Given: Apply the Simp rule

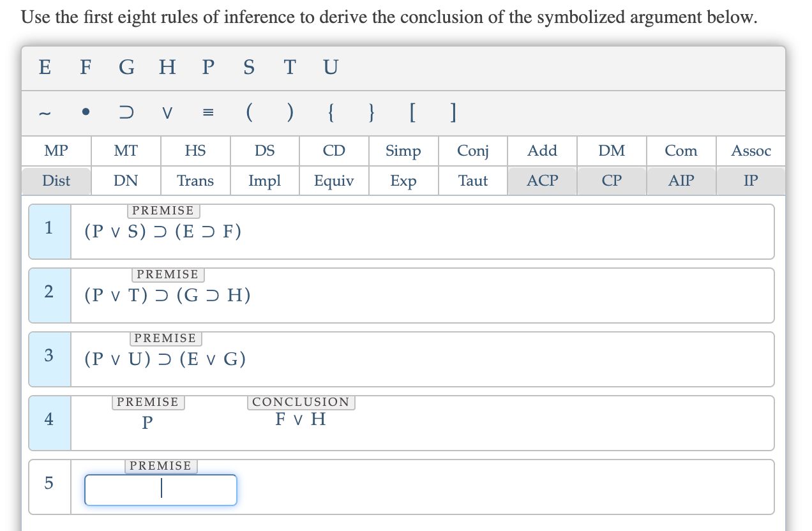Looking at the screenshot, I should (403, 151).
